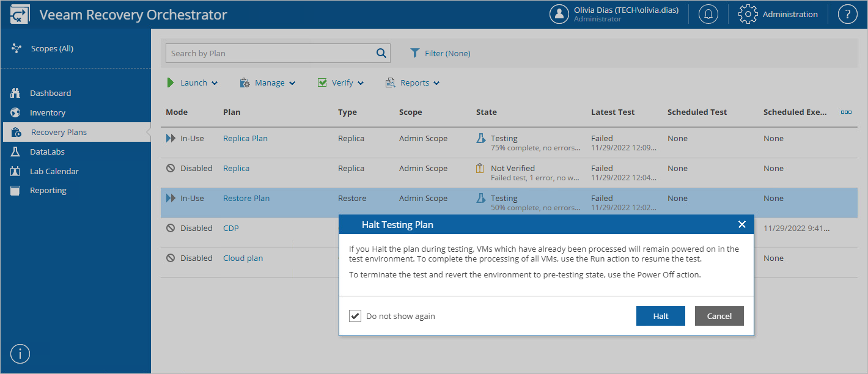Go to Dashboard in sidebar
This screenshot has height=374, width=868.
click(50, 94)
